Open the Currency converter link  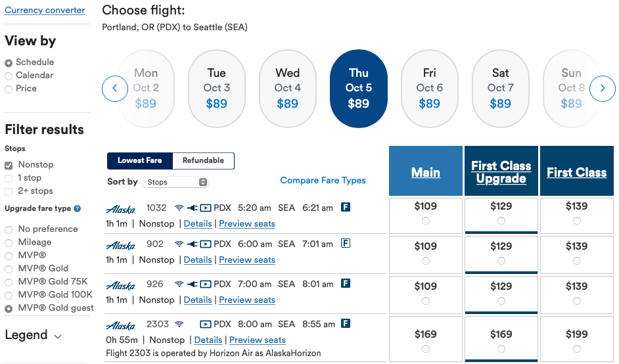[x=45, y=11]
